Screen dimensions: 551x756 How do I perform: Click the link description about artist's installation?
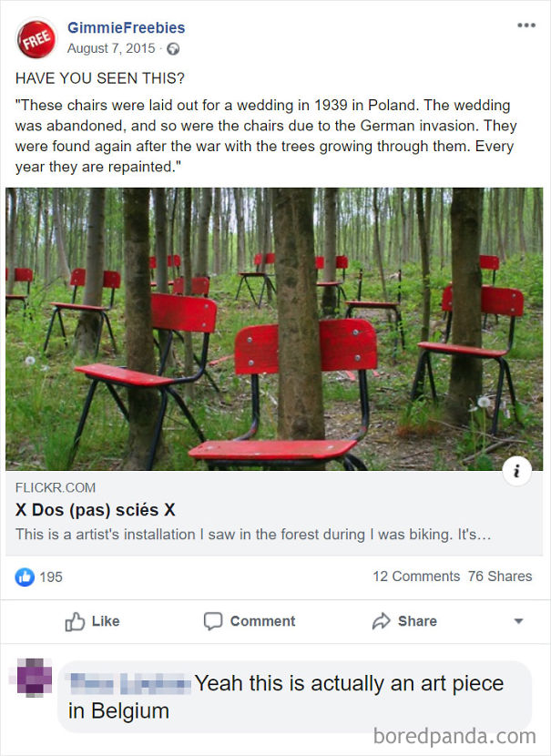point(253,535)
